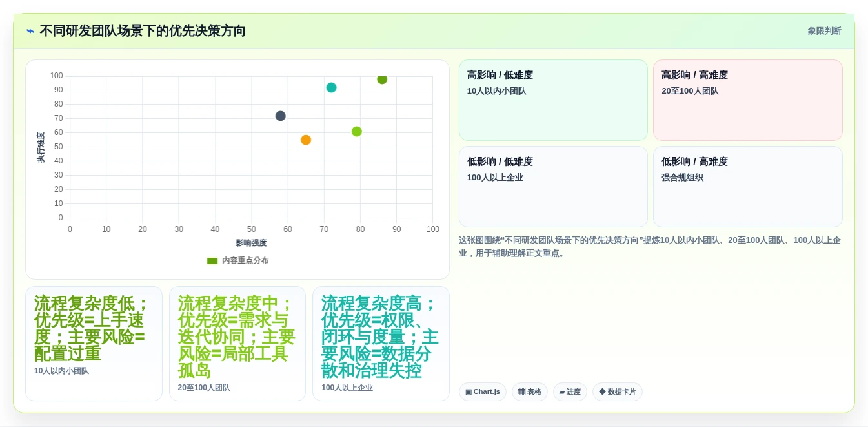Click the 100人以上企业 caption under the teal card
The height and width of the screenshot is (427, 868).
click(347, 388)
